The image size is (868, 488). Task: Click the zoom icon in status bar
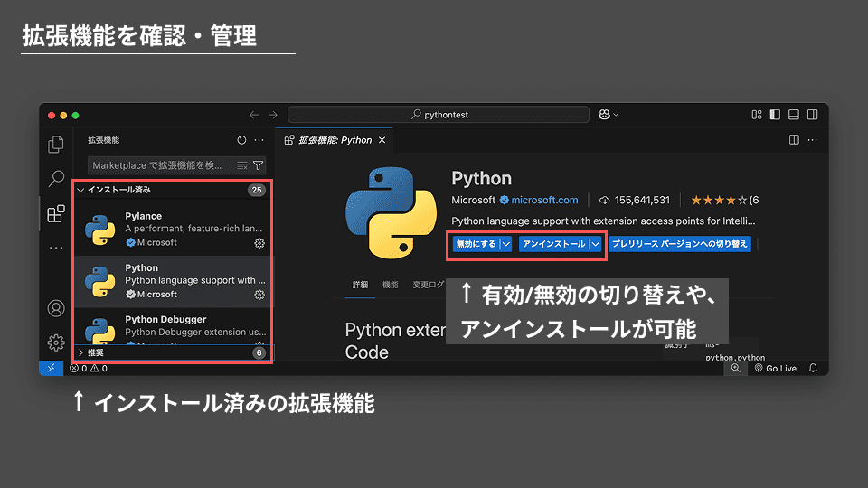[735, 368]
